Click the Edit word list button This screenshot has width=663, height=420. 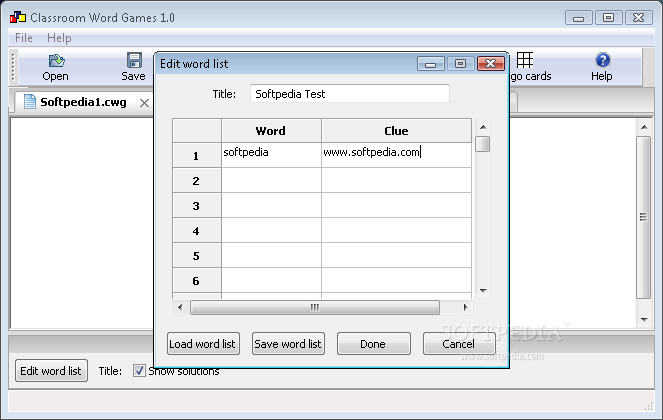tap(51, 371)
